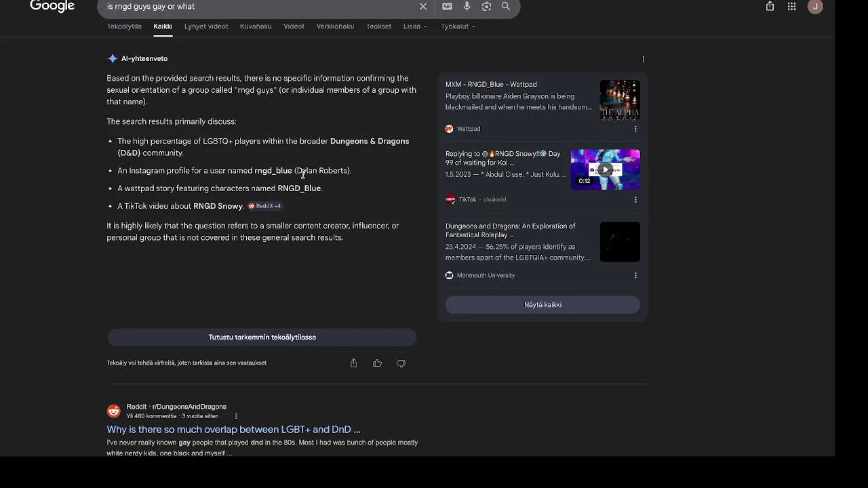Click the Reddit favicon in result
This screenshot has height=488, width=868.
pyautogui.click(x=114, y=411)
